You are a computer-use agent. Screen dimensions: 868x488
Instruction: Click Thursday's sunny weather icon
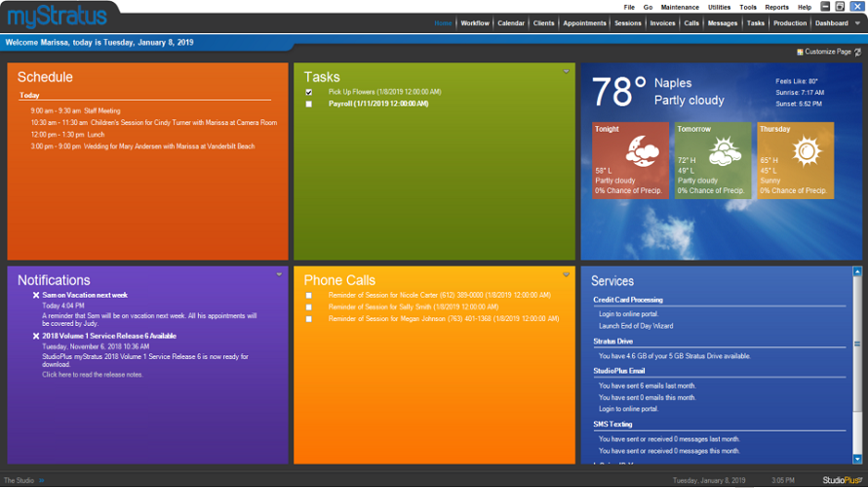pos(806,151)
